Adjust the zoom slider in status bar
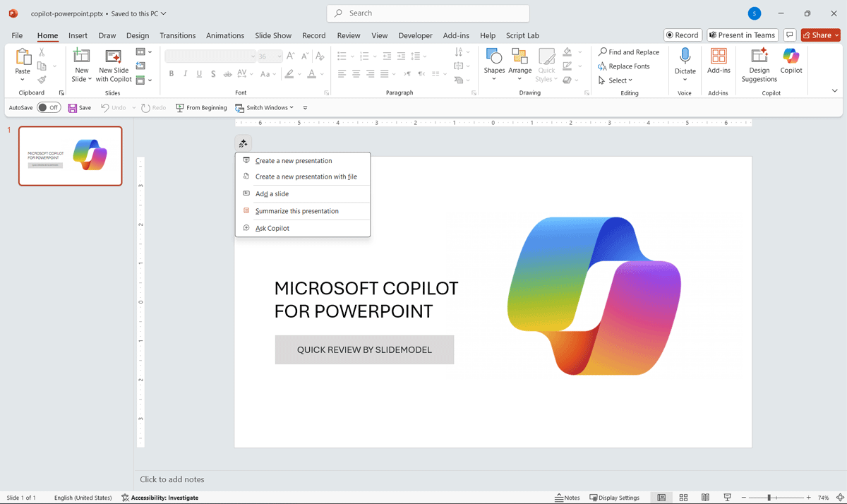This screenshot has width=847, height=504. tap(769, 498)
